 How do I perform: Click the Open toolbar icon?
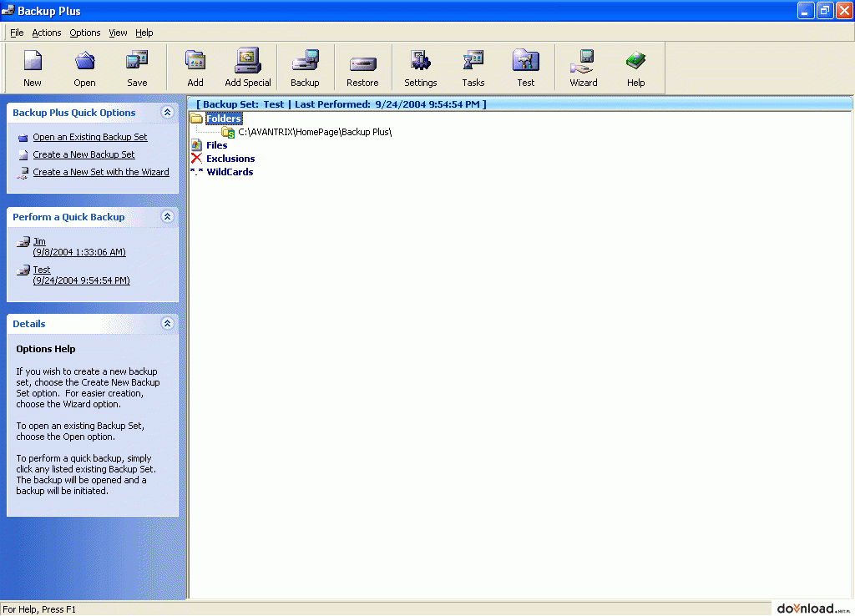point(84,61)
